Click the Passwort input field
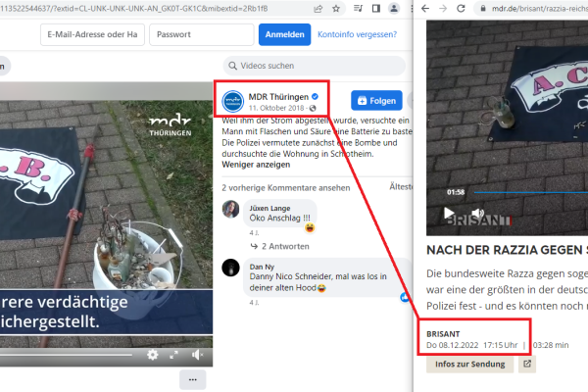Screen dimensions: 588x392 coord(202,34)
